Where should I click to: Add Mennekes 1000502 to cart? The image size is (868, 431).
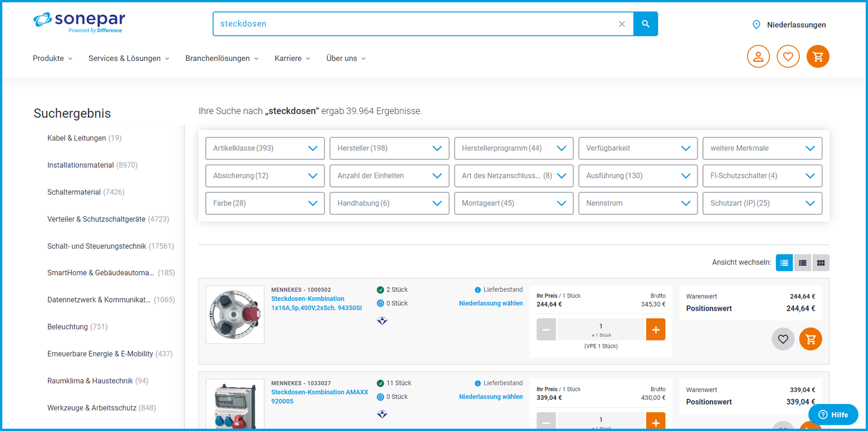[x=811, y=339]
